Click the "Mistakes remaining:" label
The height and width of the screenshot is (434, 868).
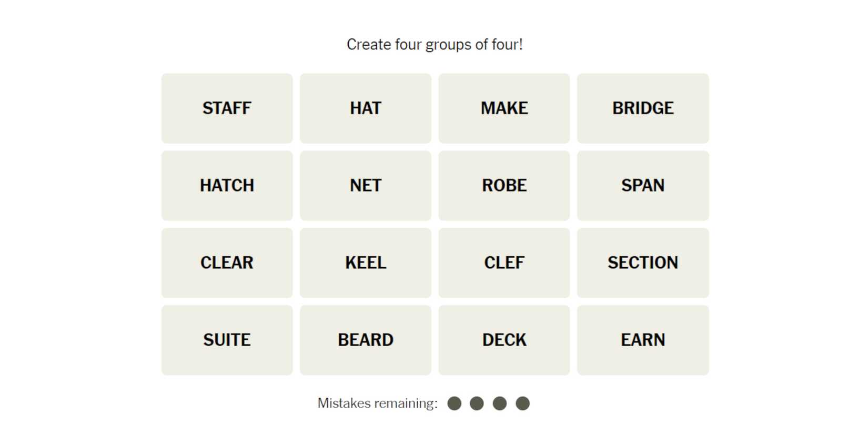377,403
